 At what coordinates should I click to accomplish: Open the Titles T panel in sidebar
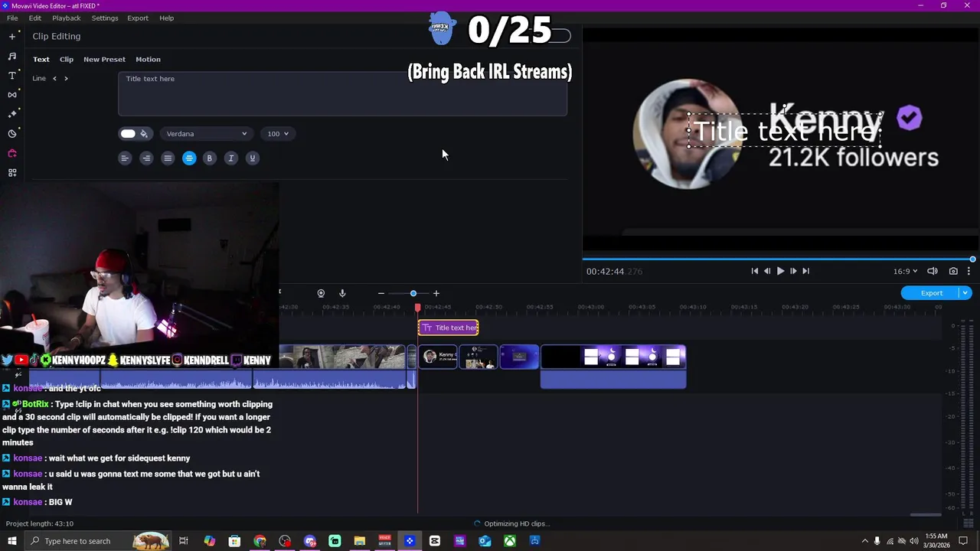[x=12, y=75]
